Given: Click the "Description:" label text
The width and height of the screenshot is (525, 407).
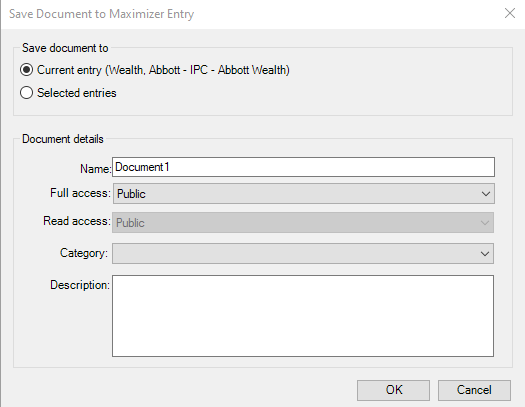Looking at the screenshot, I should [x=80, y=285].
